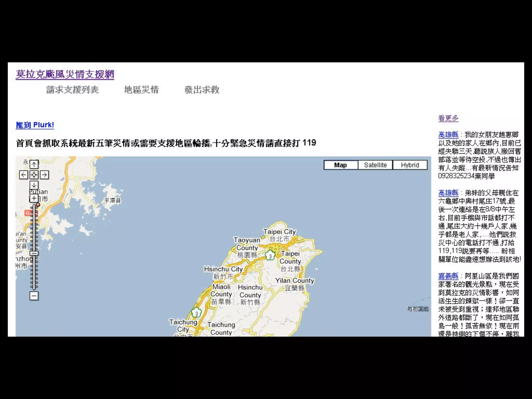
Task: Open 請求支援列表 menu item
Action: pyautogui.click(x=72, y=90)
